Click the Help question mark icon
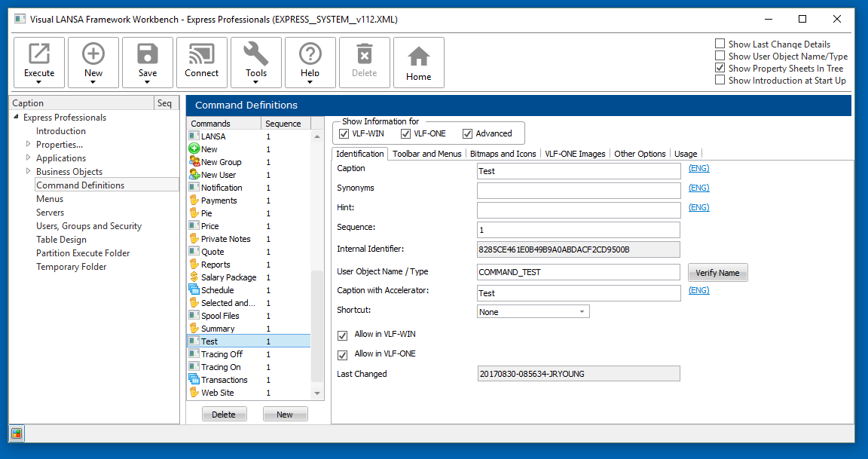The height and width of the screenshot is (459, 868). (310, 54)
